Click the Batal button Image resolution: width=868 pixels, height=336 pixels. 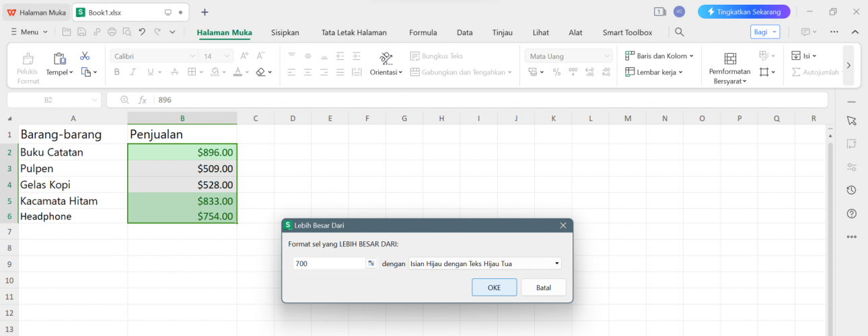[x=544, y=287]
